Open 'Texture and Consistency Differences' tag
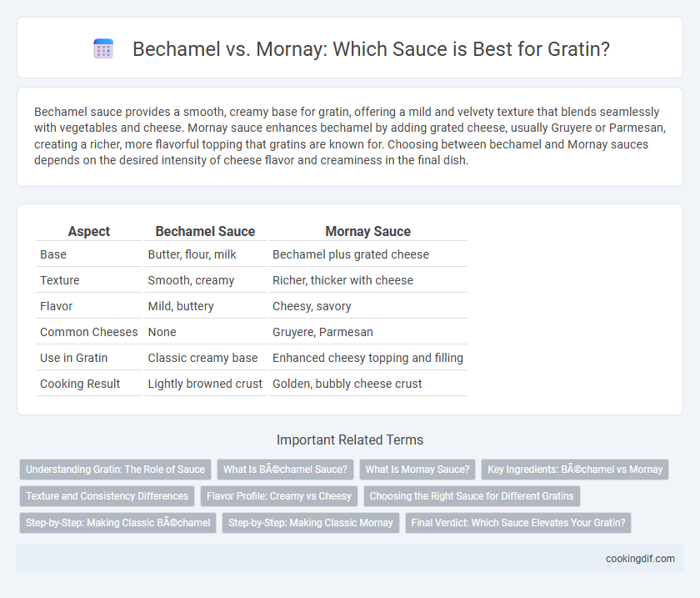Image resolution: width=700 pixels, height=598 pixels. [107, 496]
